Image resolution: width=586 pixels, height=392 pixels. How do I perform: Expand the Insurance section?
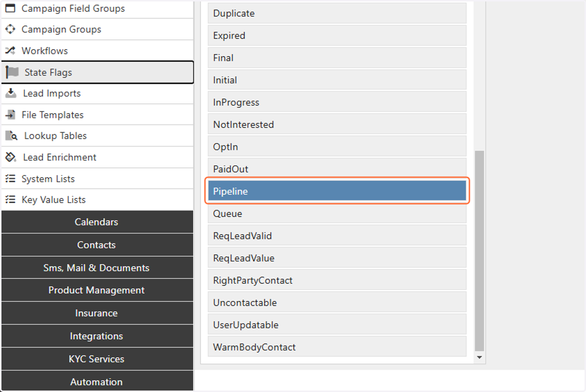pos(97,313)
